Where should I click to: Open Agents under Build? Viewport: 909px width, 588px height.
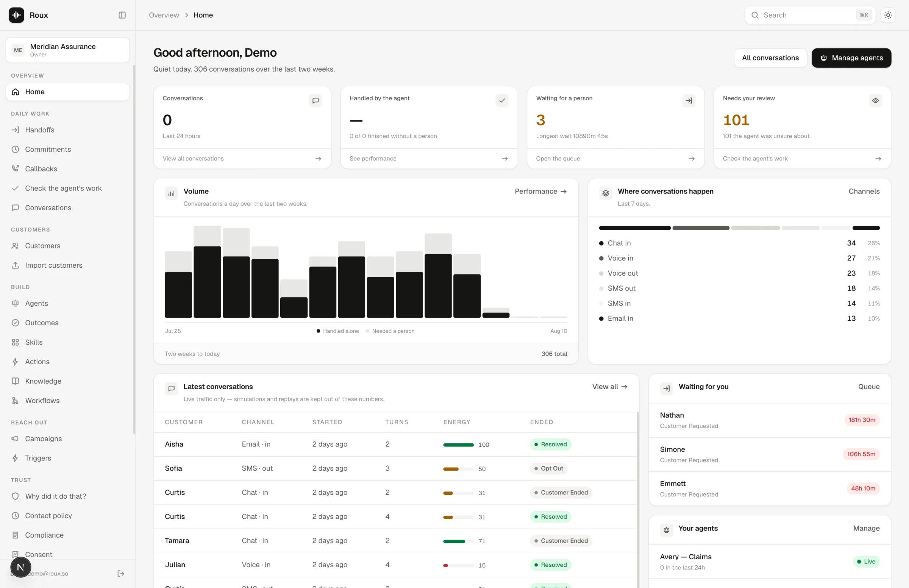pyautogui.click(x=67, y=304)
